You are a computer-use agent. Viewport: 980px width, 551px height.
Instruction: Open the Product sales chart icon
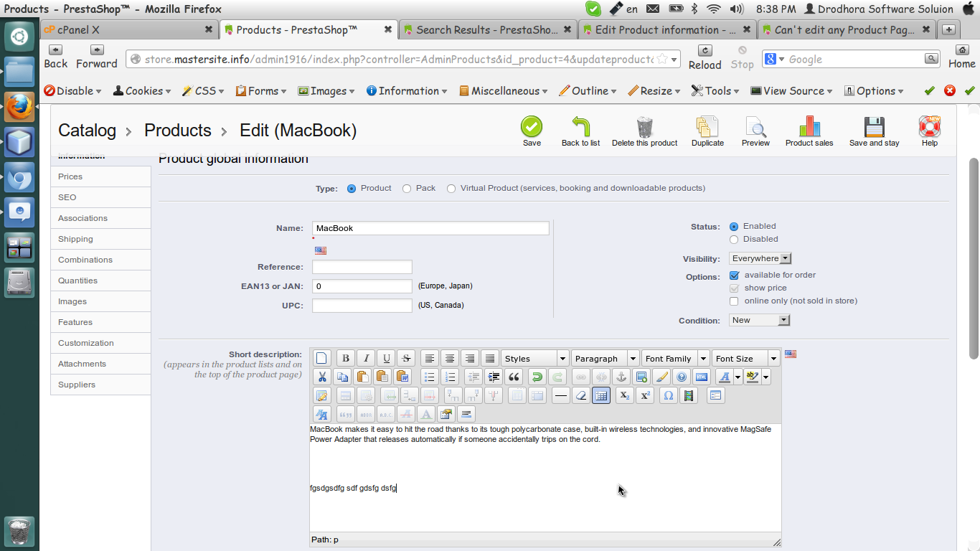point(809,127)
